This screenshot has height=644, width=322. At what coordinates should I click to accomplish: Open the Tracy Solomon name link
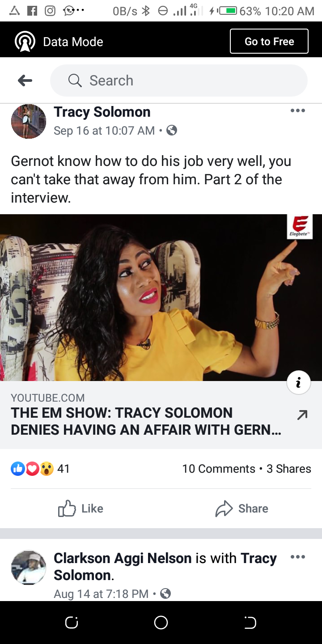pyautogui.click(x=102, y=112)
